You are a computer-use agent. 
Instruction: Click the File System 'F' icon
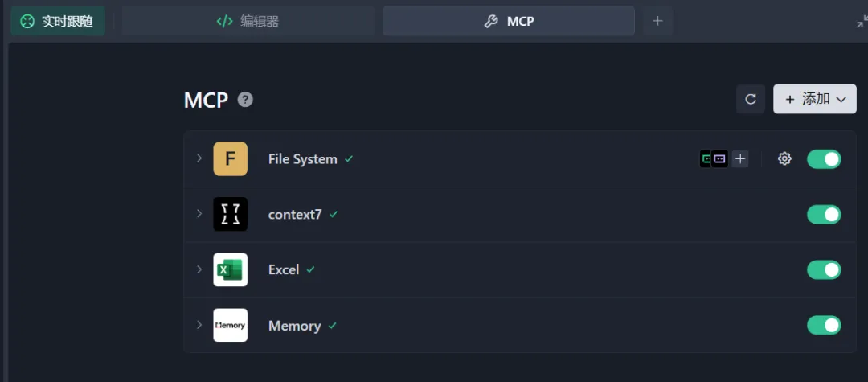pyautogui.click(x=230, y=159)
